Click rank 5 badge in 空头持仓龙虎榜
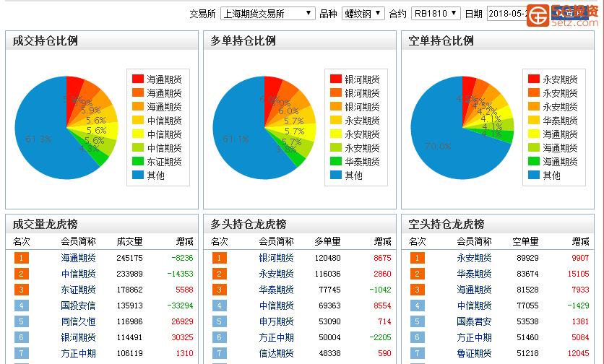 (418, 321)
